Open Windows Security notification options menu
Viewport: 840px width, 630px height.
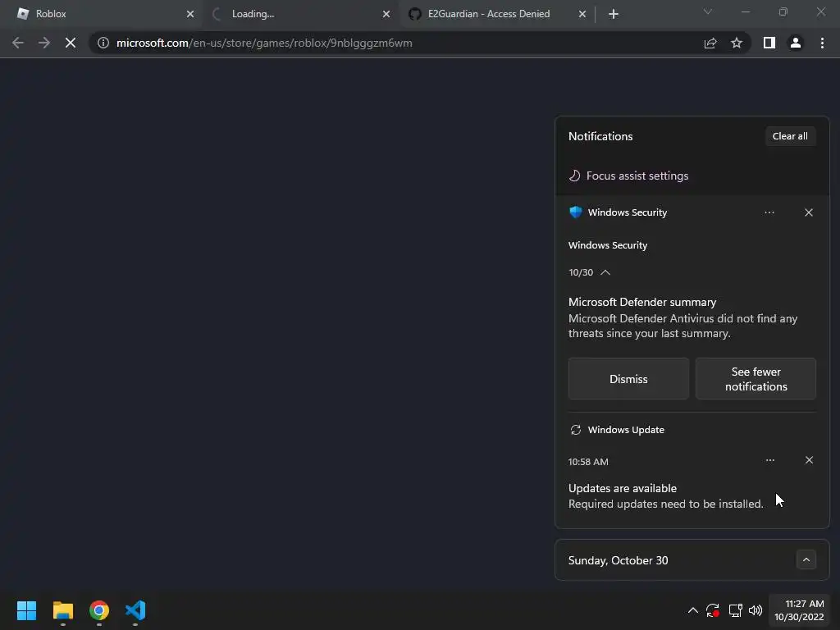(x=769, y=212)
